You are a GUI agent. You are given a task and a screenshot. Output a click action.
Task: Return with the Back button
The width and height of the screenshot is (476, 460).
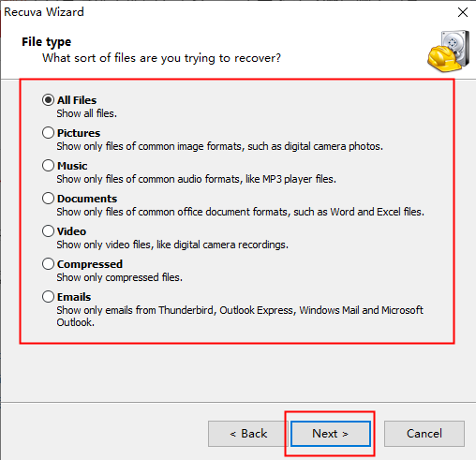pos(248,434)
